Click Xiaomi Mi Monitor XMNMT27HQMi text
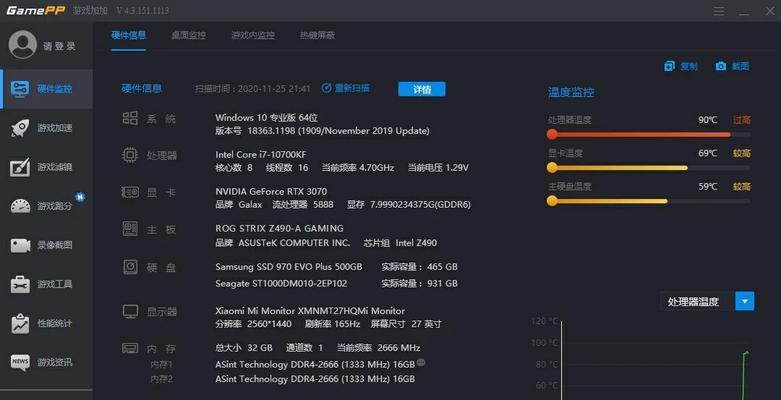Image resolution: width=781 pixels, height=400 pixels. (310, 310)
